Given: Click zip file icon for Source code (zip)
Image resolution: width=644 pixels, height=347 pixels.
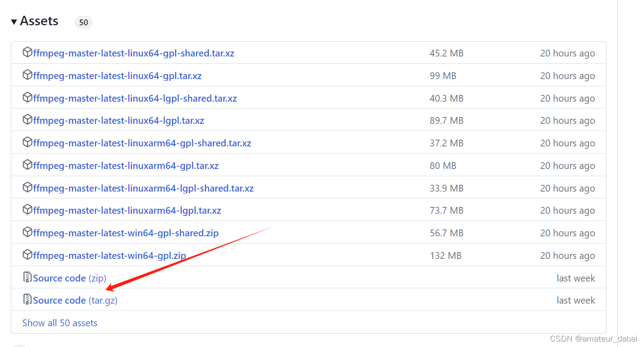Looking at the screenshot, I should 28,277.
